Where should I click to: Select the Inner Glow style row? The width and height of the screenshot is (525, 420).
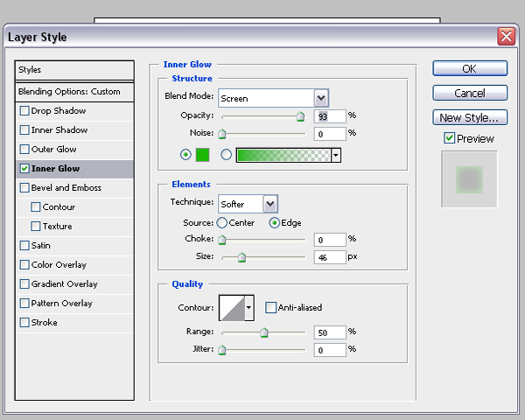click(x=74, y=169)
